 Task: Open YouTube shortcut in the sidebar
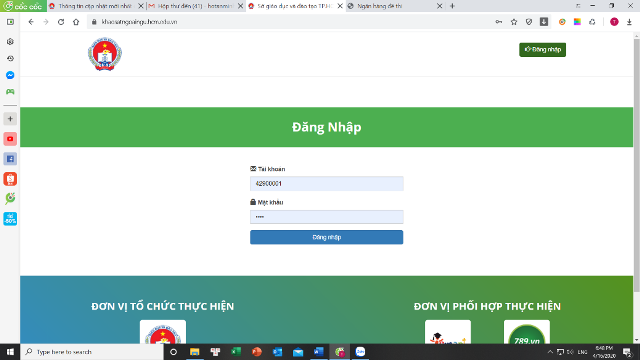tap(10, 139)
